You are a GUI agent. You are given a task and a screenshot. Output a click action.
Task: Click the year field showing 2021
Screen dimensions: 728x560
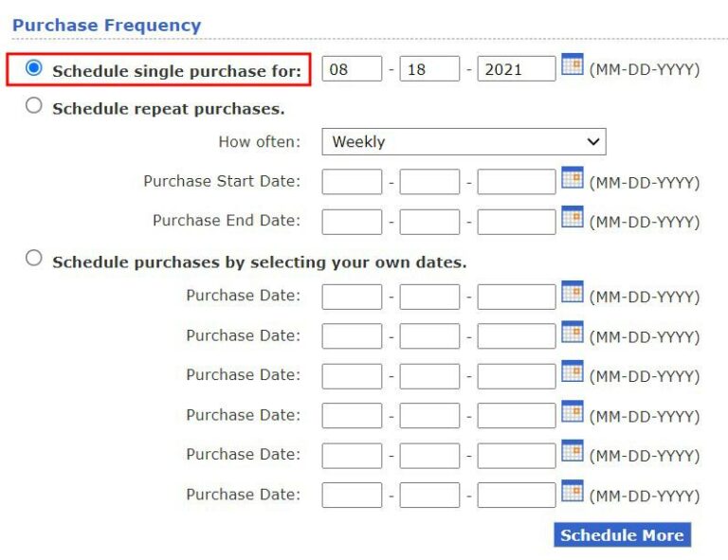pyautogui.click(x=516, y=69)
